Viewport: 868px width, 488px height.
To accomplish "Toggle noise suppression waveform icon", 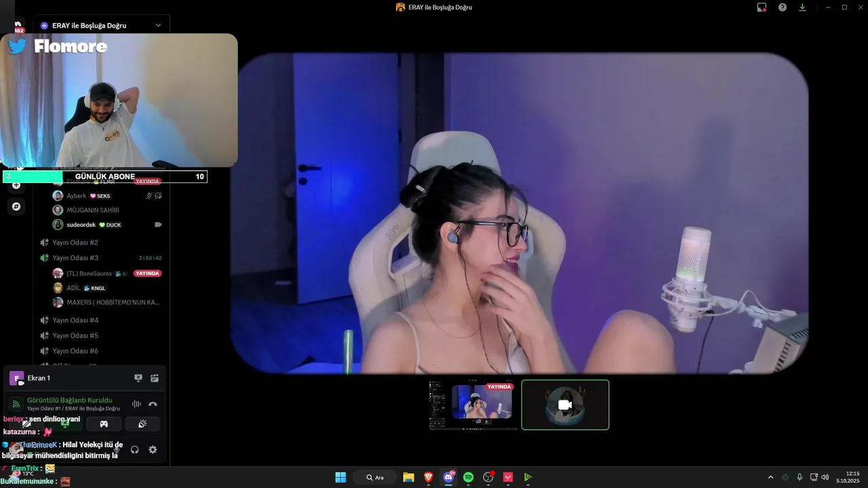I will 136,404.
